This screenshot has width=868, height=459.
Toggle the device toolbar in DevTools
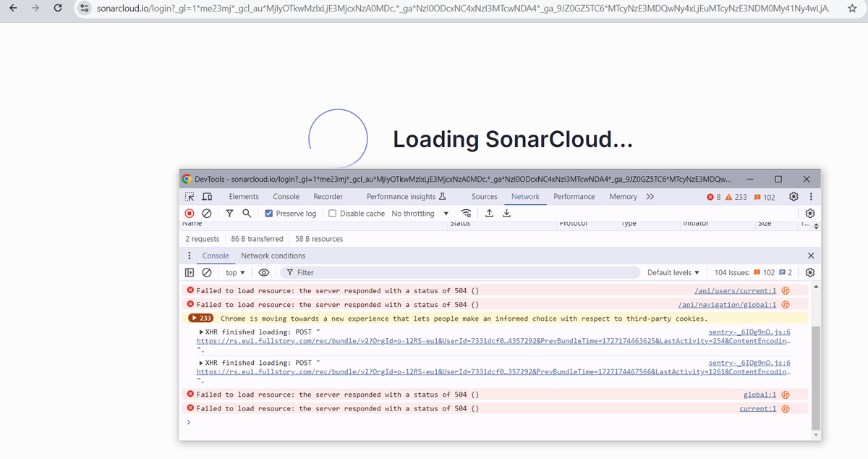coord(207,197)
